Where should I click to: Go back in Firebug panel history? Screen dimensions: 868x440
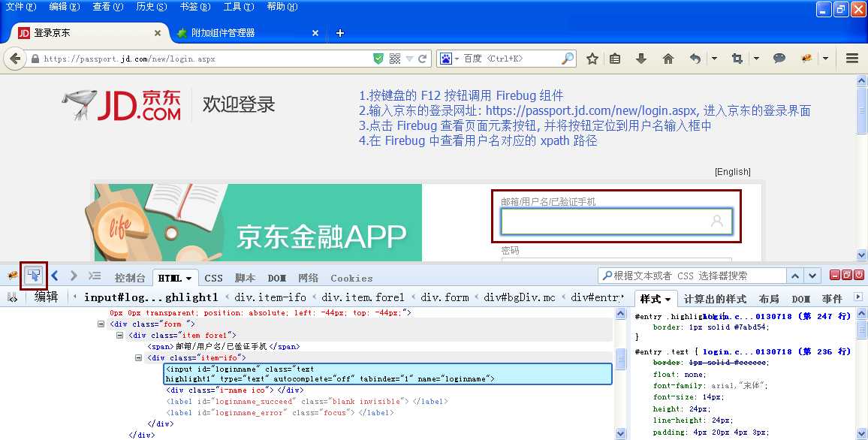pos(55,275)
